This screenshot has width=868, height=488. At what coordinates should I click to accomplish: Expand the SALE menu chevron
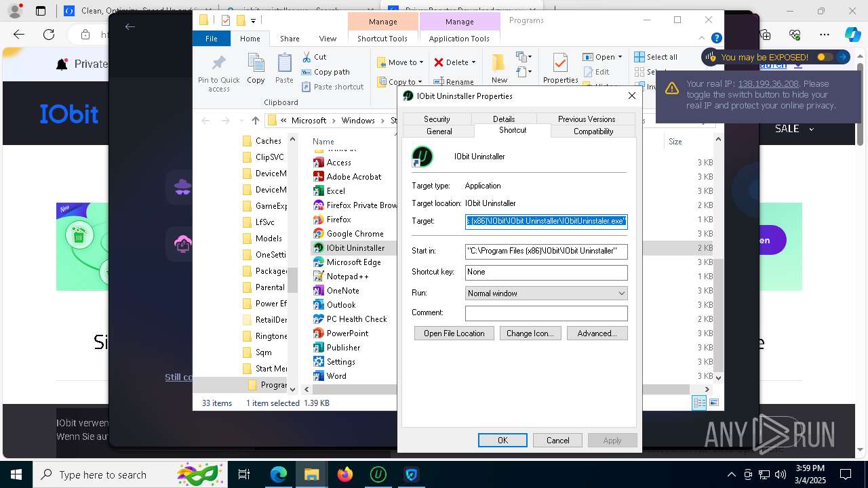[x=811, y=129]
